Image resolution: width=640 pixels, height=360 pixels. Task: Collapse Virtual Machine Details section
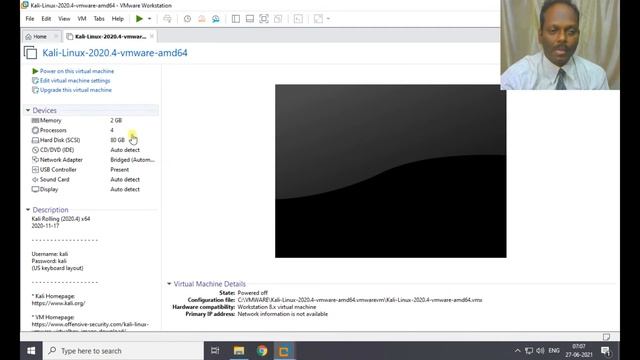tap(169, 284)
